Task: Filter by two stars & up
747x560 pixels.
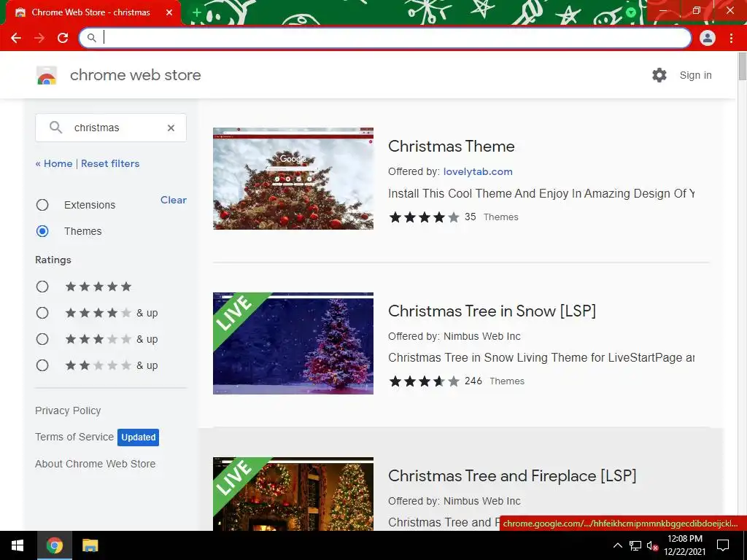Action: pos(42,365)
